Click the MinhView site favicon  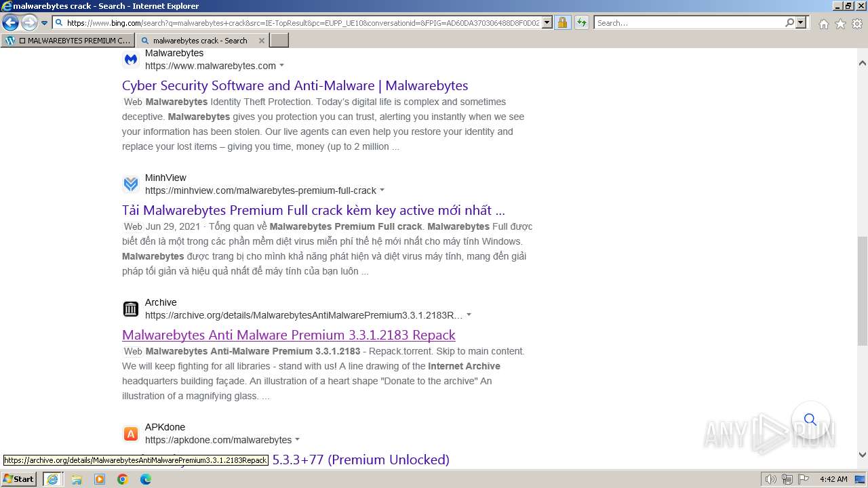pos(131,184)
